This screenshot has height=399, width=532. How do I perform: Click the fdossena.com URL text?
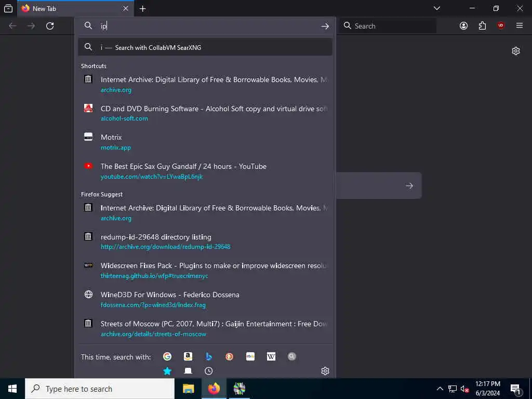153,305
